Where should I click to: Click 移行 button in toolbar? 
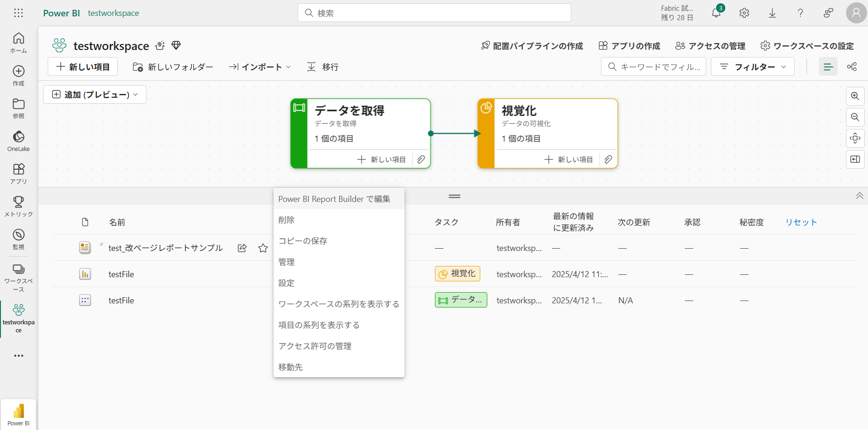[x=323, y=67]
